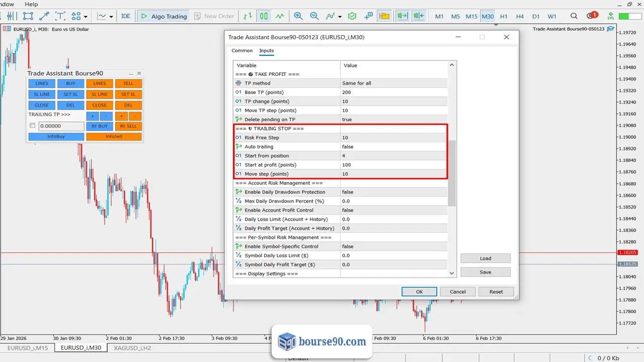Toggle auto scroll chart icon
644x362 pixels.
pyautogui.click(x=402, y=16)
